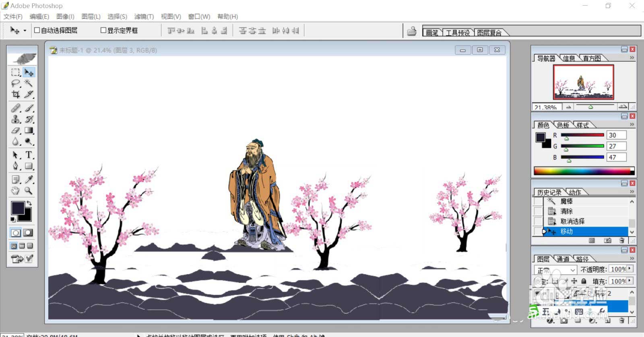
Task: Select the 移动 history state
Action: [x=586, y=232]
